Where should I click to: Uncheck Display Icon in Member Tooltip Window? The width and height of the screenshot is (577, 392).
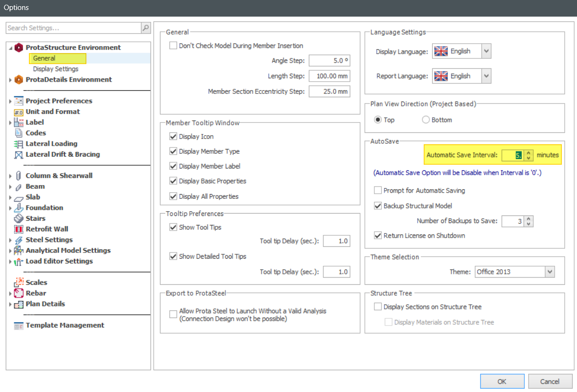173,136
